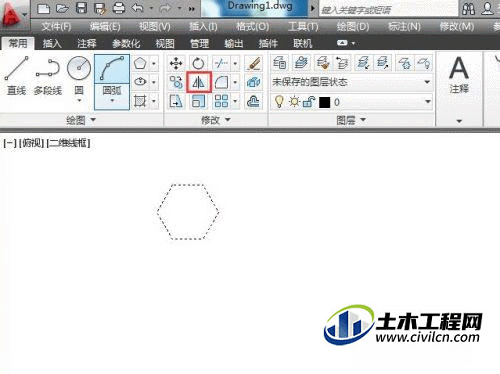Viewport: 500px width, 374px height.
Task: Click the Layer Match icon
Action: (322, 63)
